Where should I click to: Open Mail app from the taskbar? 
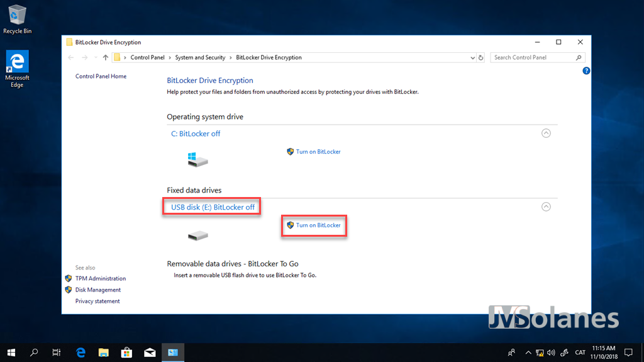coord(150,353)
